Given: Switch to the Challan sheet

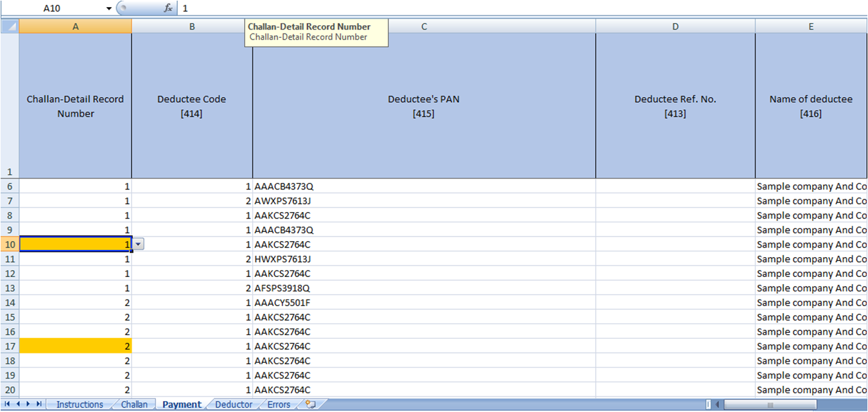Looking at the screenshot, I should pos(134,404).
